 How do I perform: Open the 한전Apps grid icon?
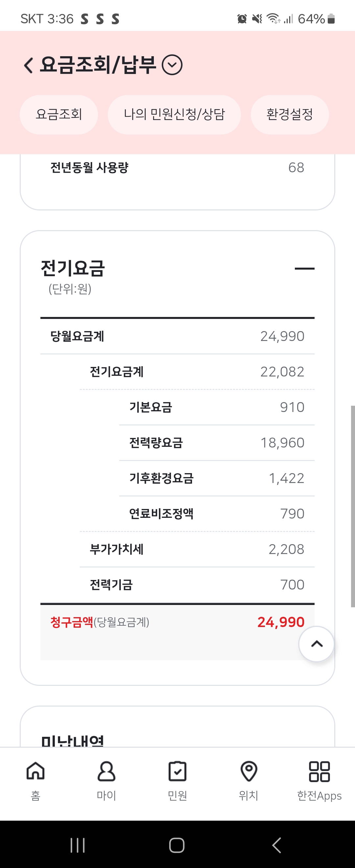click(x=319, y=771)
